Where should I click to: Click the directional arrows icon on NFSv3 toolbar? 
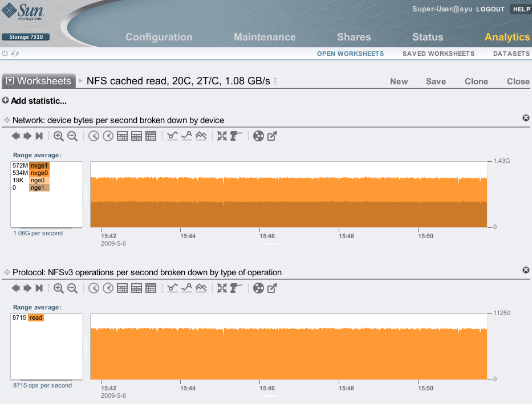pos(222,288)
